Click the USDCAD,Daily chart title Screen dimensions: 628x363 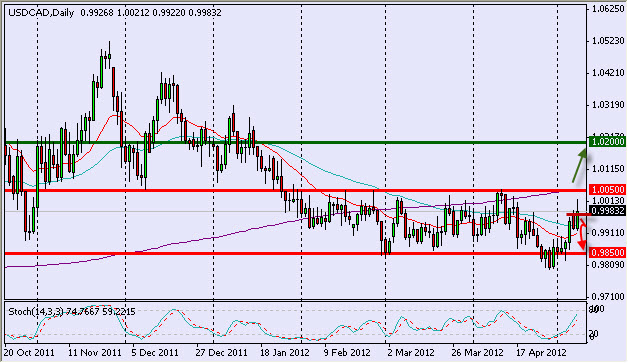click(41, 13)
